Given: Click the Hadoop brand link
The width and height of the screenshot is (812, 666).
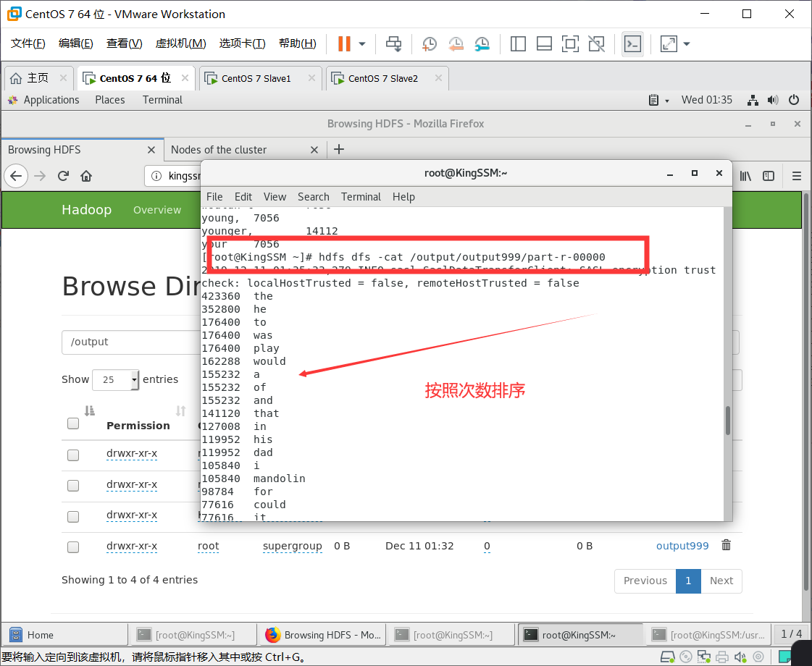Looking at the screenshot, I should tap(86, 210).
